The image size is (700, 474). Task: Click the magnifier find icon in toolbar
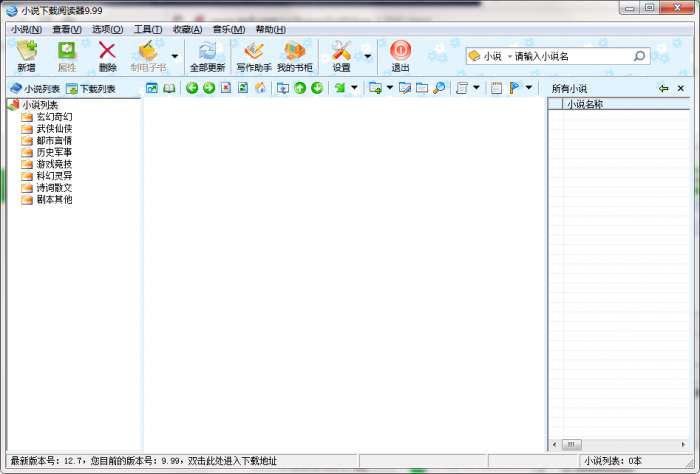[439, 88]
